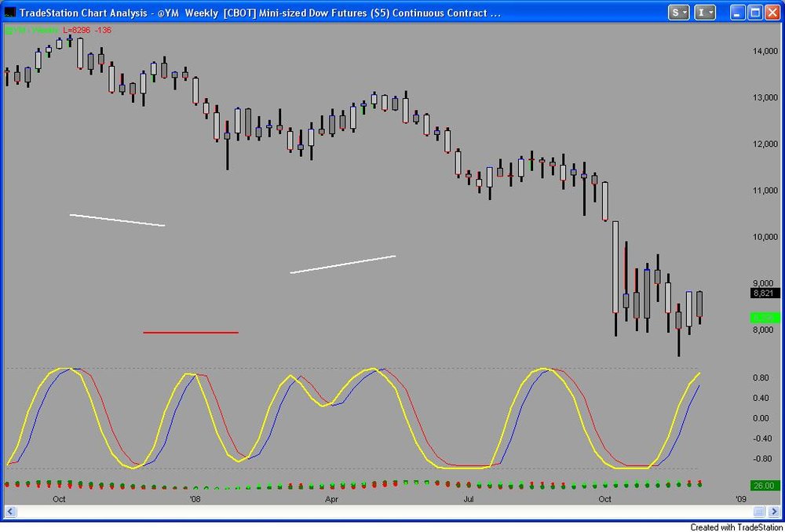This screenshot has width=785, height=532.
Task: Click the horizontal scrollbar thumb at bottom right
Action: point(759,511)
